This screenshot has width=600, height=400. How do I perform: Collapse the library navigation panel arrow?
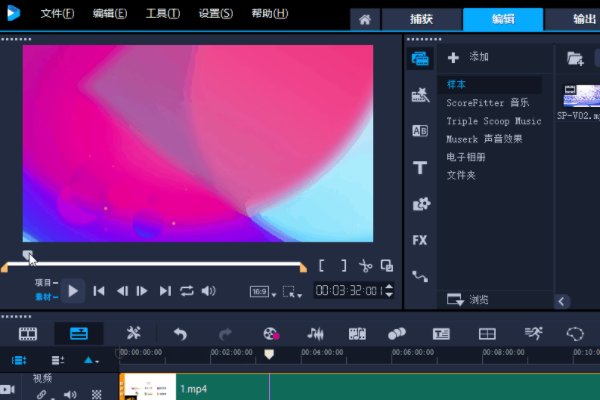(561, 301)
